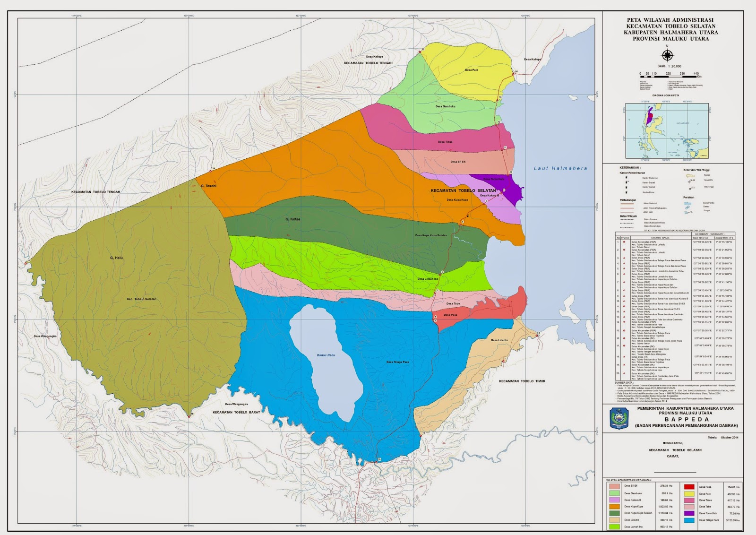Click the Kantor Bupati office symbol
The image size is (756, 535).
pos(626,182)
